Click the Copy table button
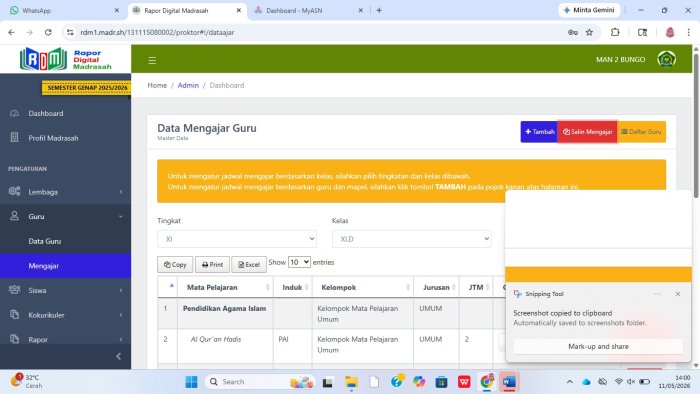 (175, 265)
